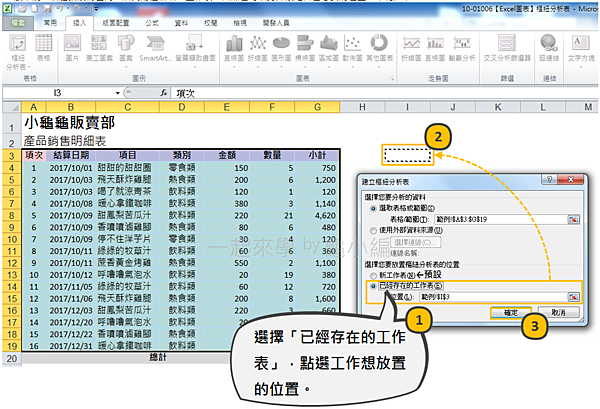The image size is (600, 409).
Task: Choose the 新工作表 radio option
Action: tap(373, 275)
